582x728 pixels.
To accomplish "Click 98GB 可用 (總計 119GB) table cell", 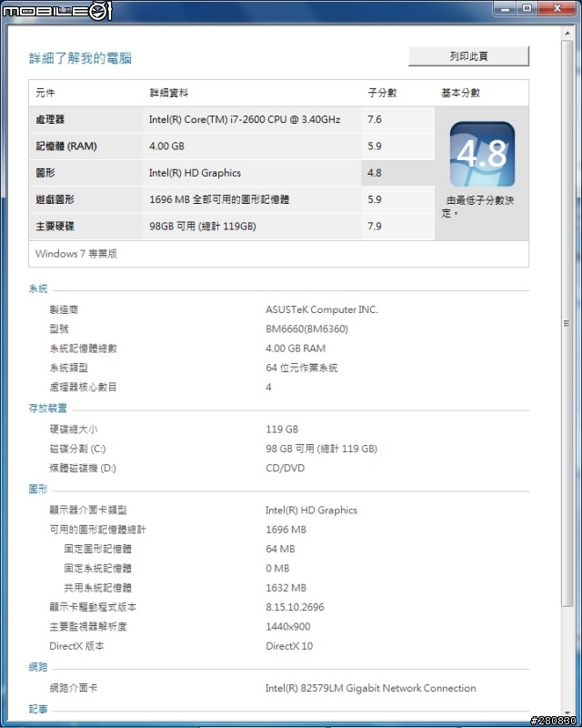I will (203, 226).
